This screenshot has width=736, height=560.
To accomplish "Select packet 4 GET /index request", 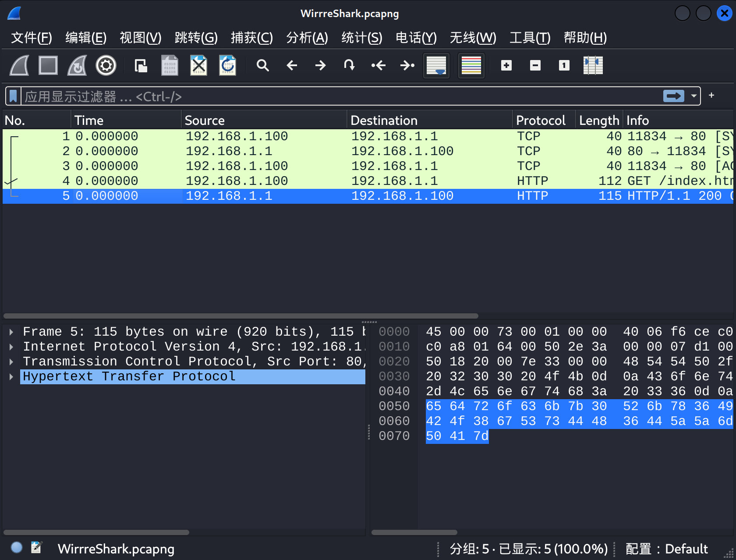I will click(368, 181).
